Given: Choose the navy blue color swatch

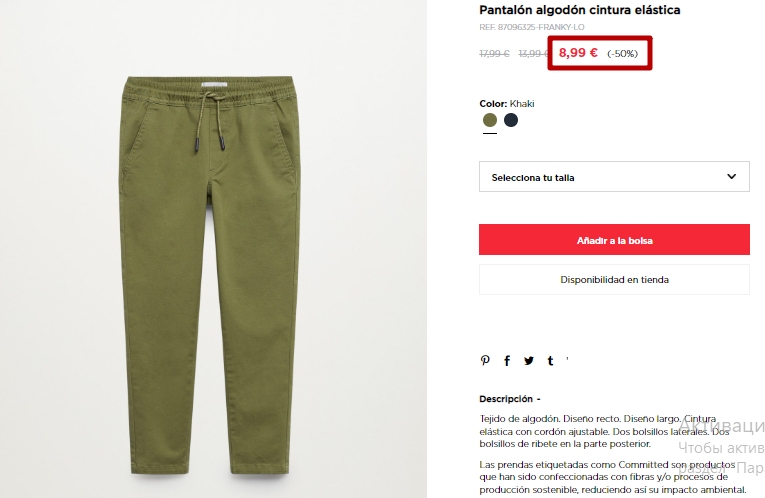Looking at the screenshot, I should point(511,120).
